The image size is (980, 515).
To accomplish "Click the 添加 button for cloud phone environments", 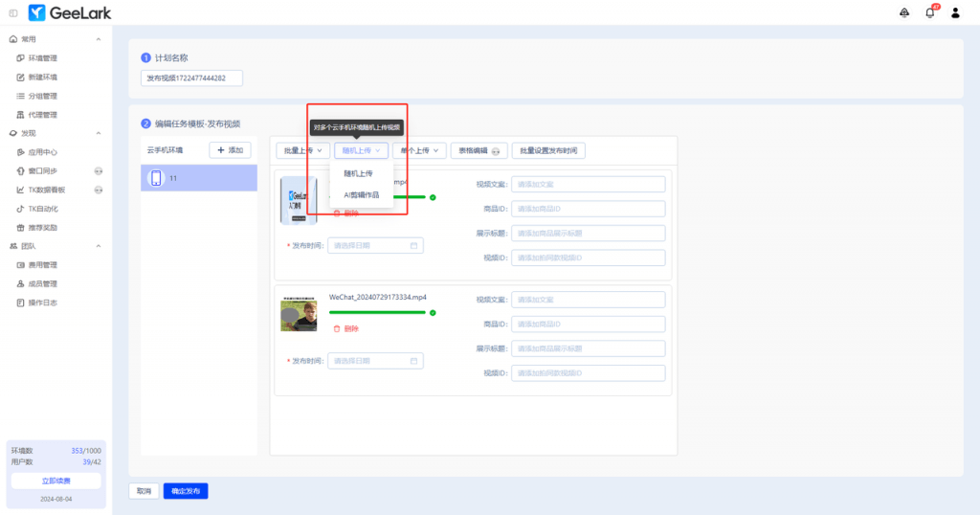I will (x=230, y=150).
